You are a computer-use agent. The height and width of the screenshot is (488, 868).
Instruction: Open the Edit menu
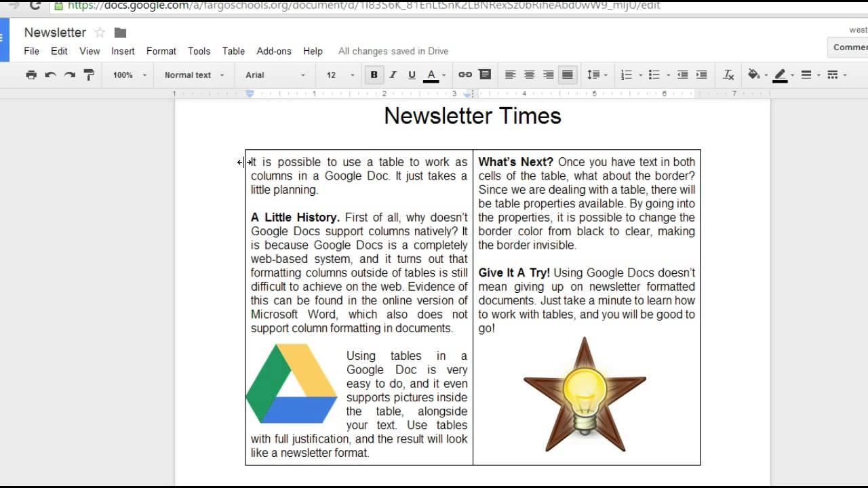coord(59,51)
